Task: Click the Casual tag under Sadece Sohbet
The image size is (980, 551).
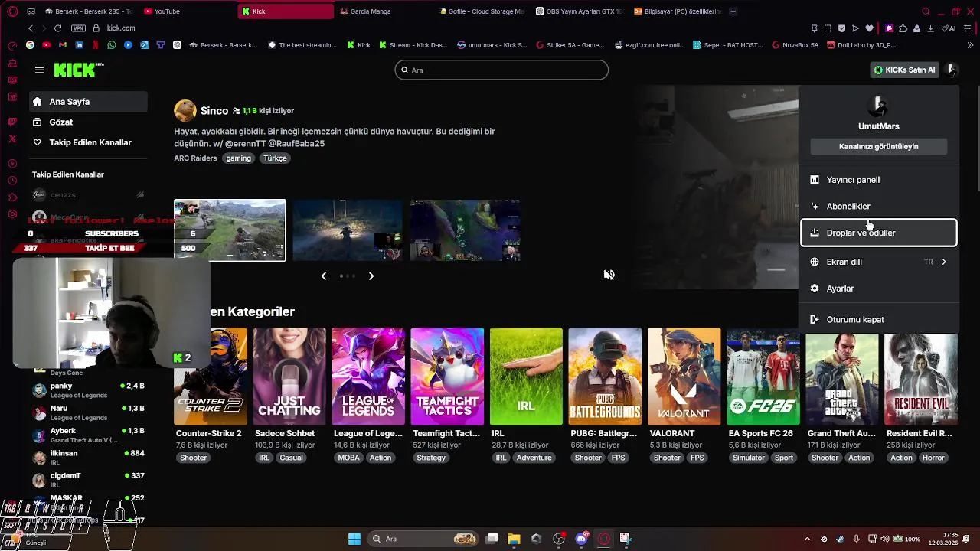Action: click(x=291, y=458)
